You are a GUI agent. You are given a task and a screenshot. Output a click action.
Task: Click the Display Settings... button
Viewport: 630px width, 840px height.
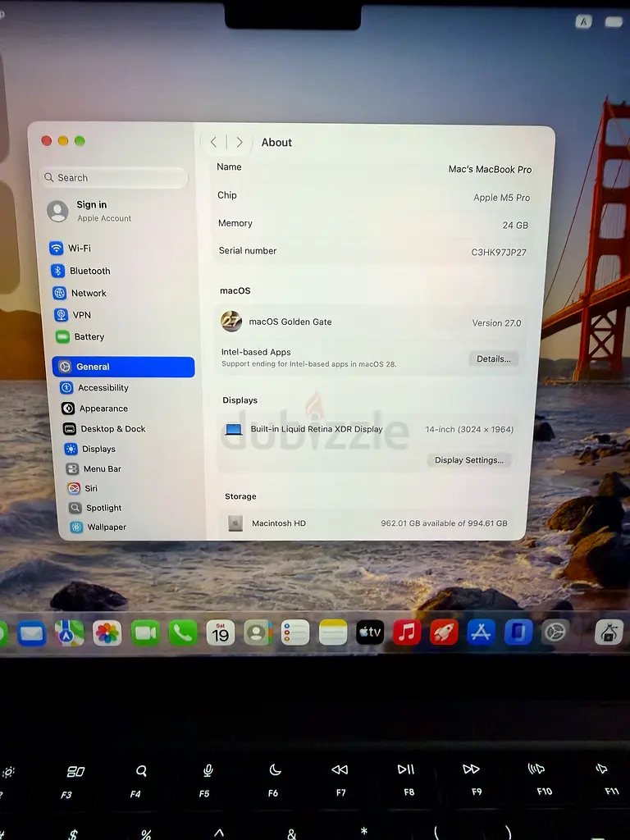(469, 460)
